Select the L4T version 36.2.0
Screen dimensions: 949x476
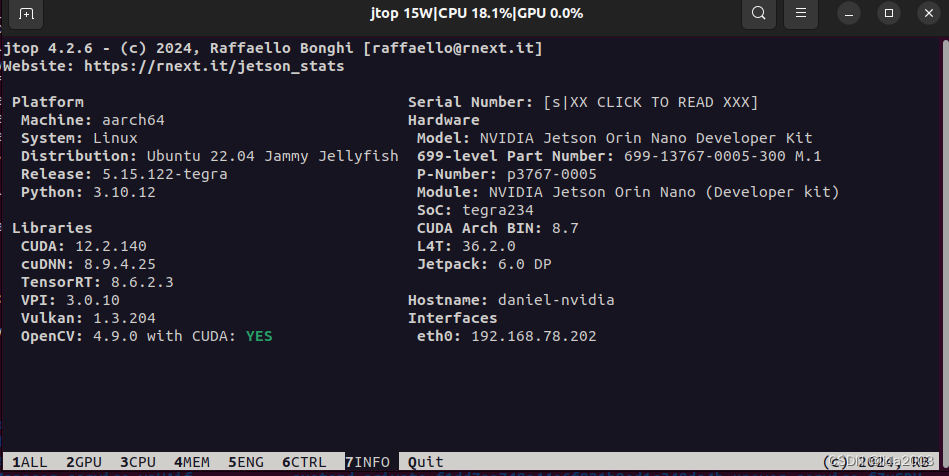(x=488, y=246)
